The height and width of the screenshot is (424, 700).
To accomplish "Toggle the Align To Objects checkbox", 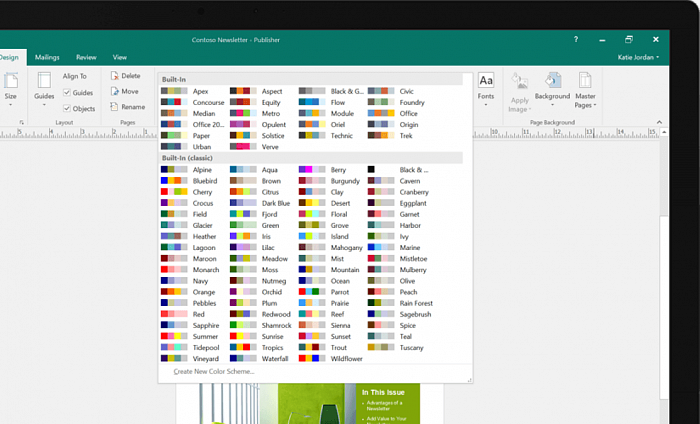I will (67, 108).
